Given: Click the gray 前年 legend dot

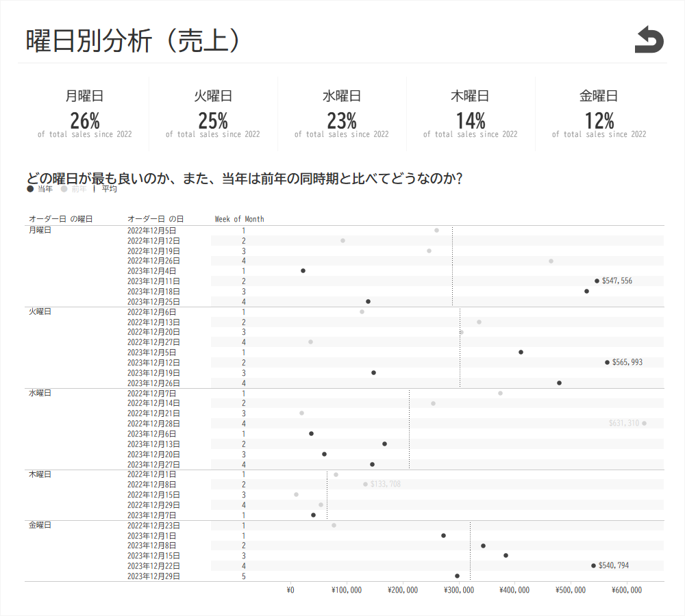Looking at the screenshot, I should [x=64, y=189].
